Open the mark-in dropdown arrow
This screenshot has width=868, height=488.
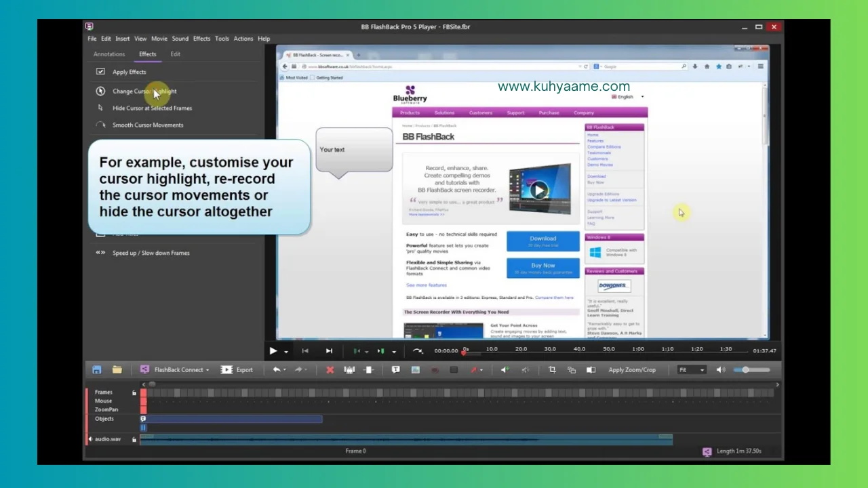point(366,351)
